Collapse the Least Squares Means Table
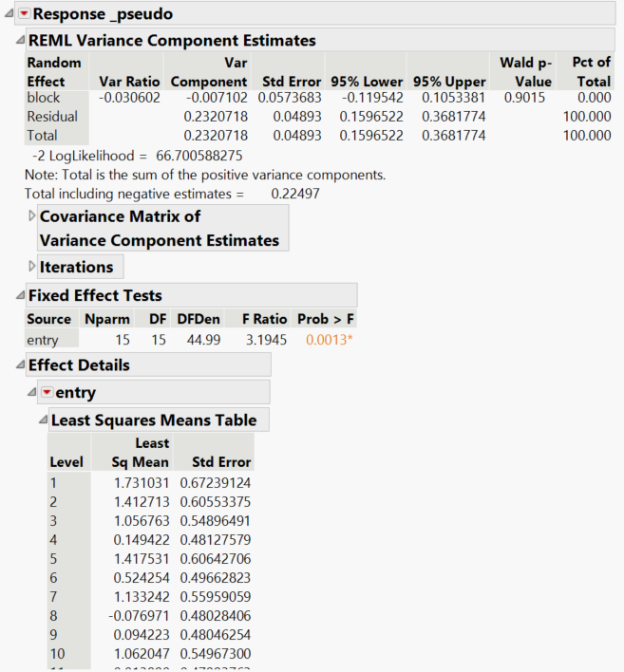 (43, 420)
